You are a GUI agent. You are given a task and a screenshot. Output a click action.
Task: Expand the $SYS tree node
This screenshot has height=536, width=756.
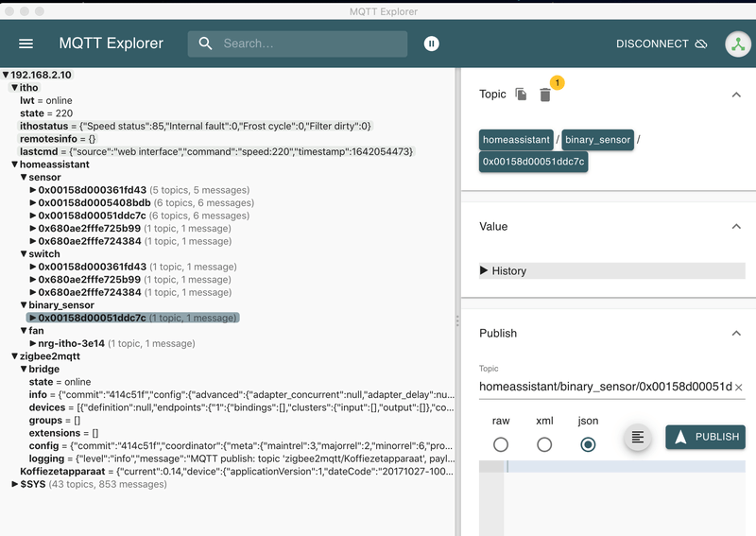click(x=15, y=484)
